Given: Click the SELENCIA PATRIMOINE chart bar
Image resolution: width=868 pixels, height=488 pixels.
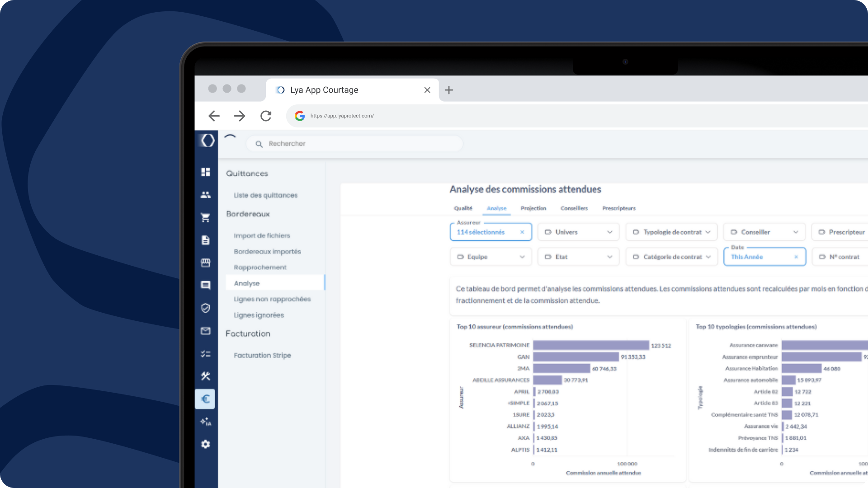Looking at the screenshot, I should [x=590, y=345].
